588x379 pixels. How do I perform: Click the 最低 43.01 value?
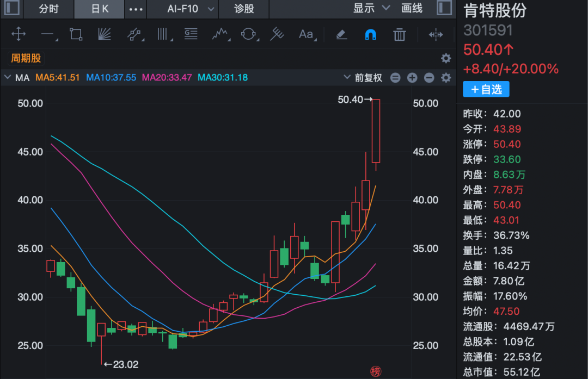click(x=506, y=220)
